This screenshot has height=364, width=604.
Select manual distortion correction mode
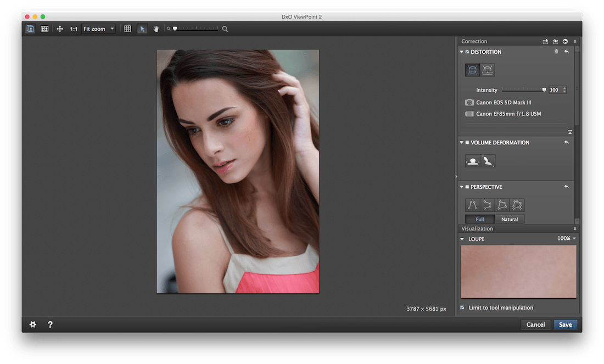point(487,70)
